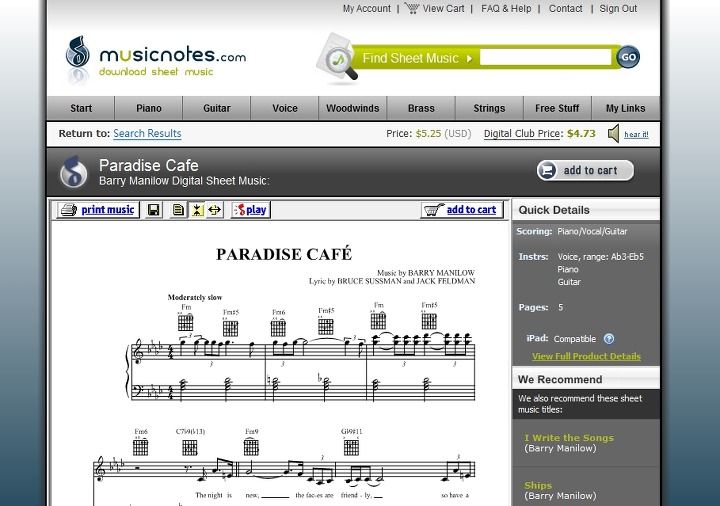Switch to the Brass tab

click(421, 108)
